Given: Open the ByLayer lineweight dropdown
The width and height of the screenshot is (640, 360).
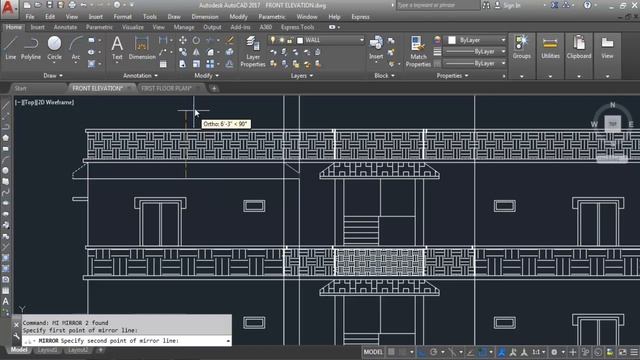Looking at the screenshot, I should click(x=503, y=52).
